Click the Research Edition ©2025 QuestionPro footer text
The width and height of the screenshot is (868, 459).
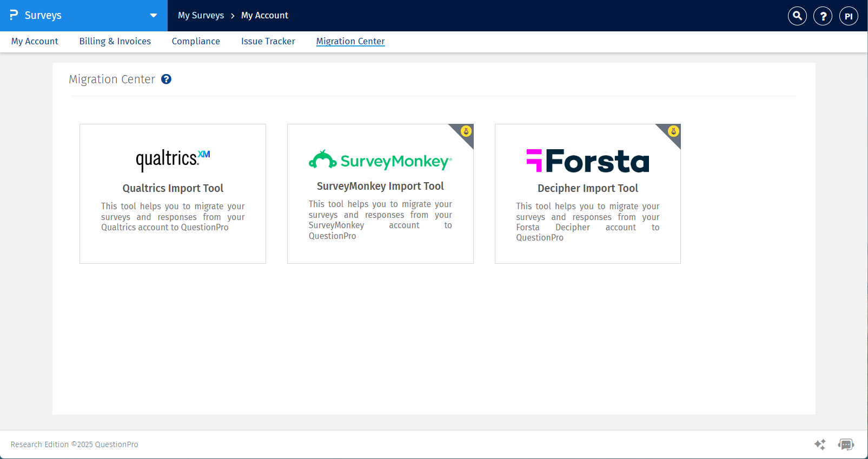pos(75,444)
